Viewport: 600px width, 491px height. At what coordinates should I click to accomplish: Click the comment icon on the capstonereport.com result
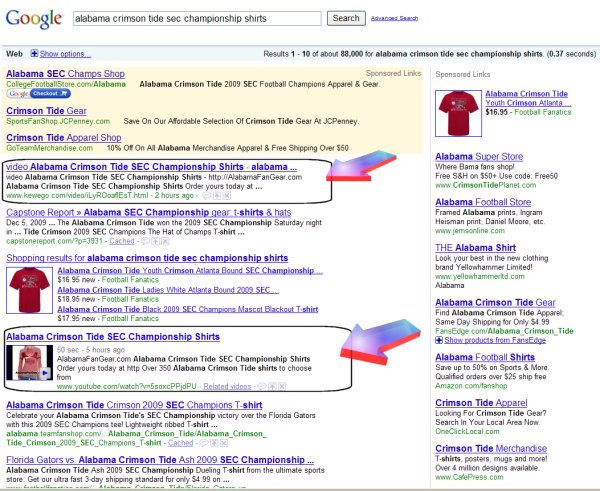pos(145,241)
